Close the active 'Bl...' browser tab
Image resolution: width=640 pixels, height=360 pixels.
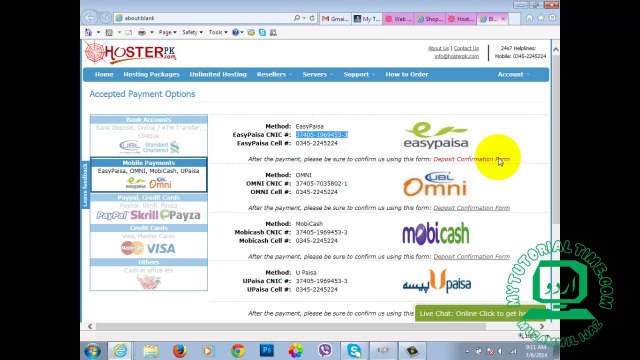point(503,19)
